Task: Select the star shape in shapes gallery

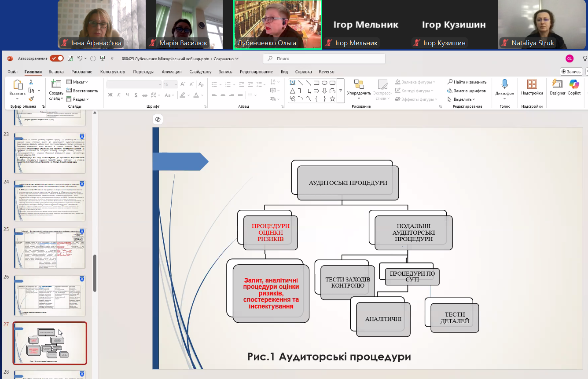Action: click(332, 99)
